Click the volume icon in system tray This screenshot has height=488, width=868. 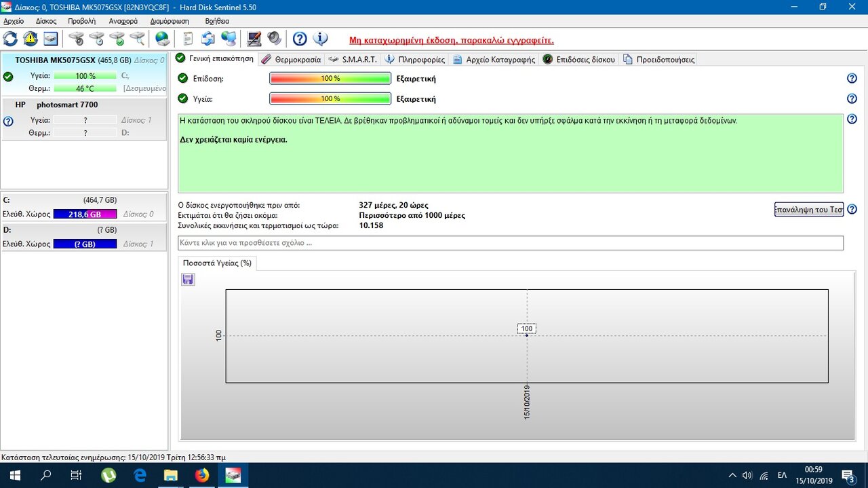coord(747,475)
